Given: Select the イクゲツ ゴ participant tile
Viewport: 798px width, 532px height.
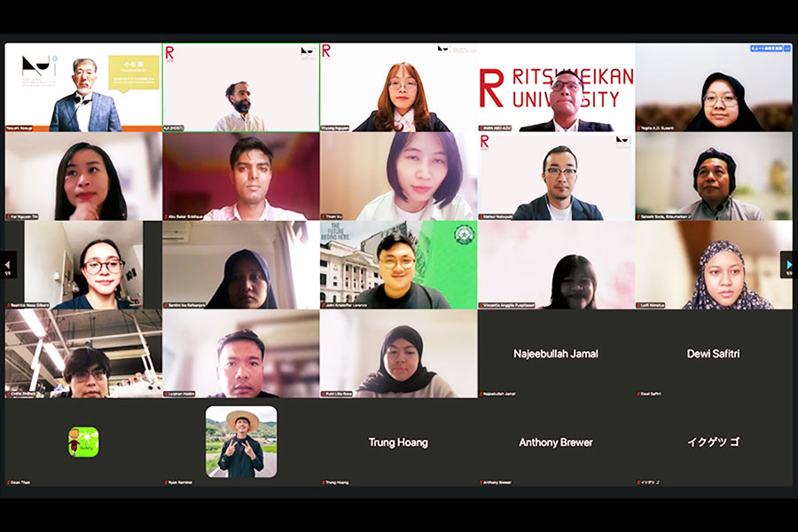Looking at the screenshot, I should point(714,442).
